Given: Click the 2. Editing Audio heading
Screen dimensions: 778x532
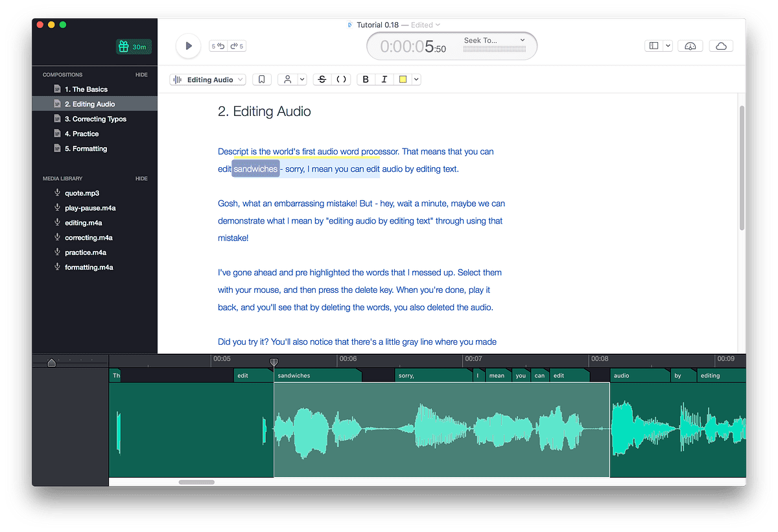Looking at the screenshot, I should pos(264,111).
